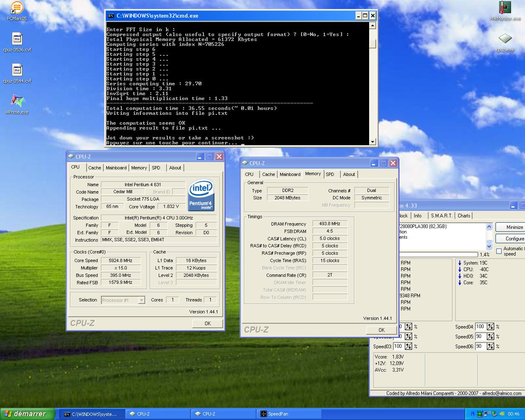Click the NVIDIA tray icon
Image resolution: width=525 pixels, height=420 pixels.
502,414
